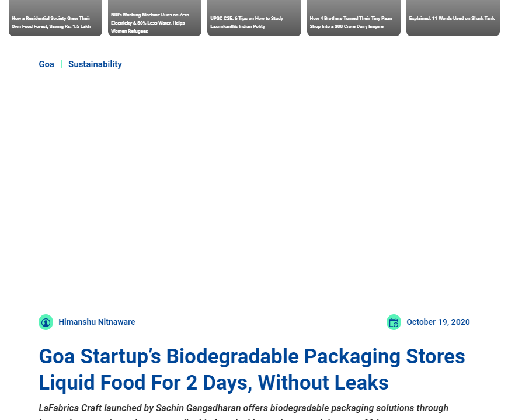Click the food forest article title text

51,22
